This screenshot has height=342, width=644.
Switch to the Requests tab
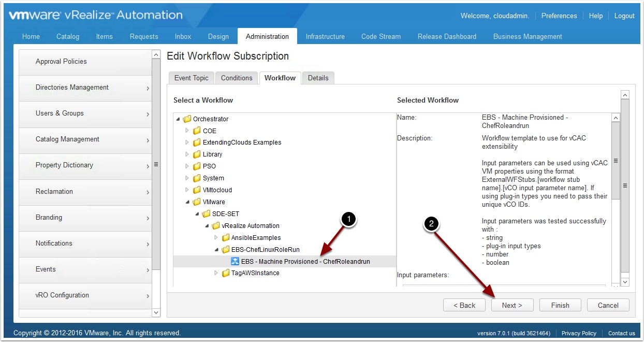(x=144, y=37)
